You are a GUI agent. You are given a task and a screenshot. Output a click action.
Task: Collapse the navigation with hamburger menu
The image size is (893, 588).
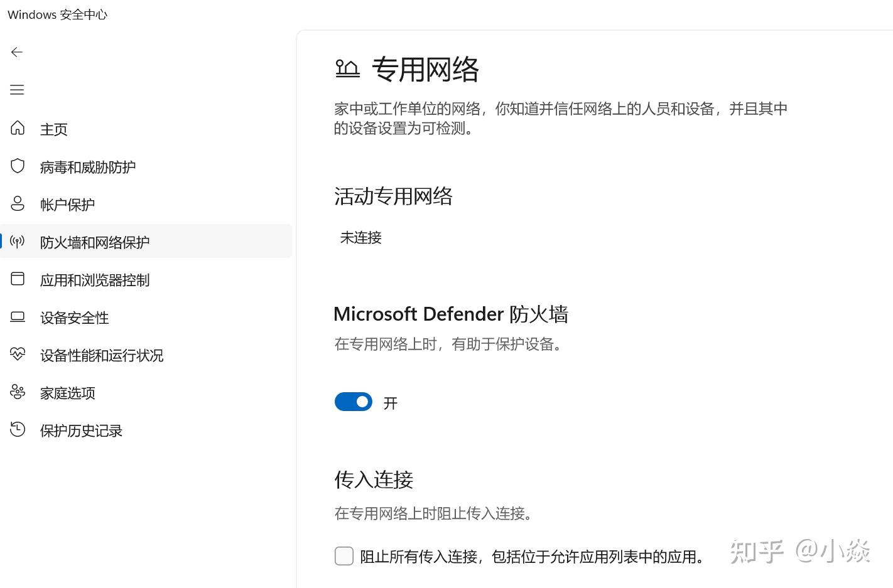17,90
